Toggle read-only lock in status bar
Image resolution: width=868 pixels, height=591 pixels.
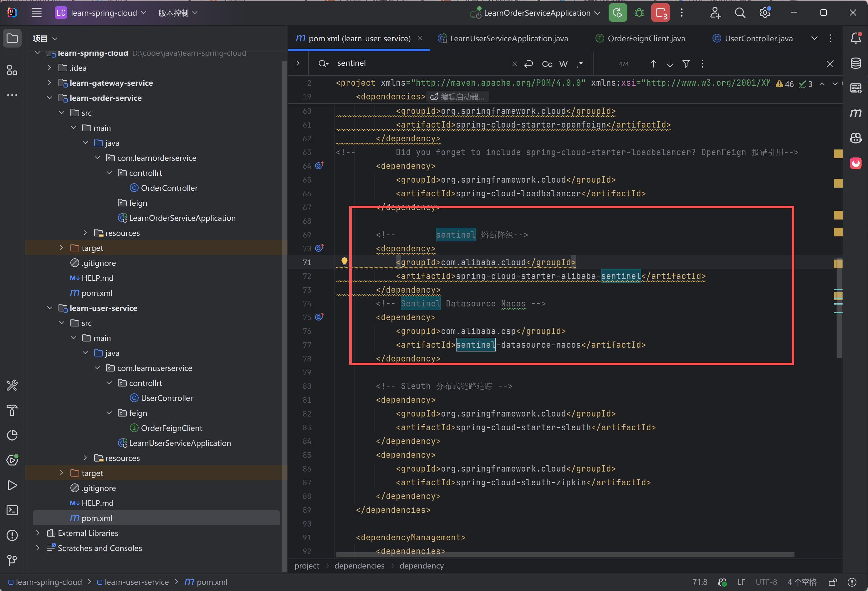coord(833,582)
